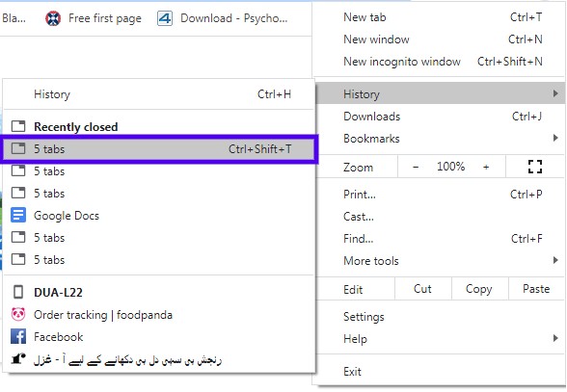Open the Urdu ghazal page entry icon
This screenshot has height=392, width=567.
tap(18, 358)
